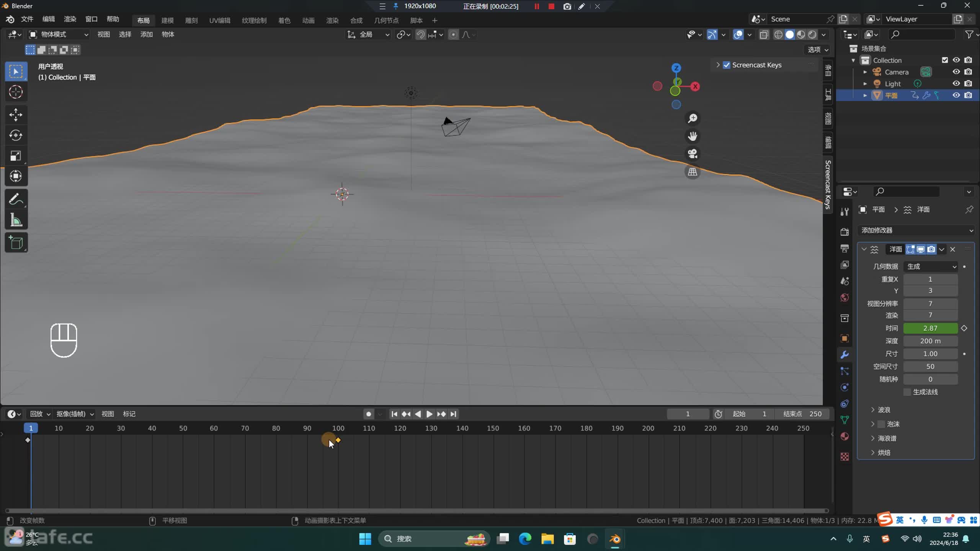Click the viewport zoom magnifier icon
The image size is (980, 551).
pos(693,118)
